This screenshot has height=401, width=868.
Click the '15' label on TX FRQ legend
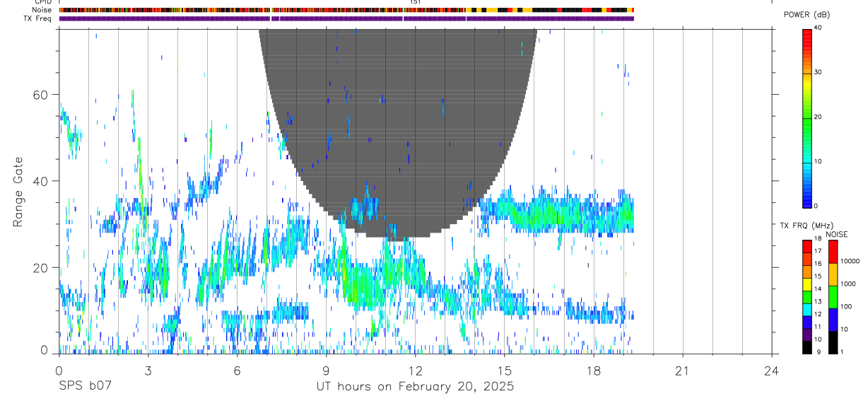[x=818, y=277]
